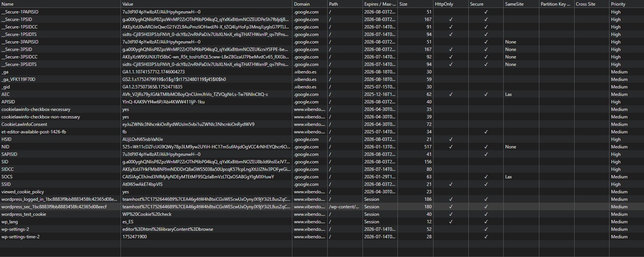Click the wordpress_logged_in cookie name
Screen dimensions: 644x257
[60, 199]
